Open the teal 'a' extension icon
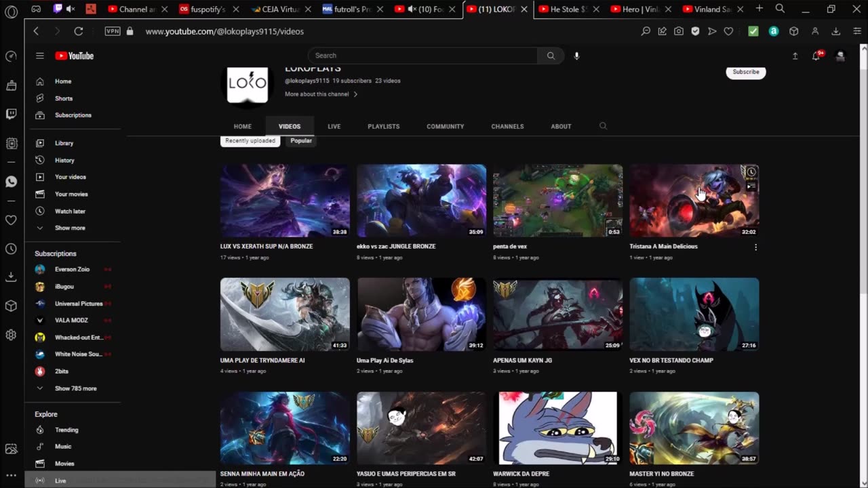Image resolution: width=868 pixels, height=488 pixels. tap(774, 31)
